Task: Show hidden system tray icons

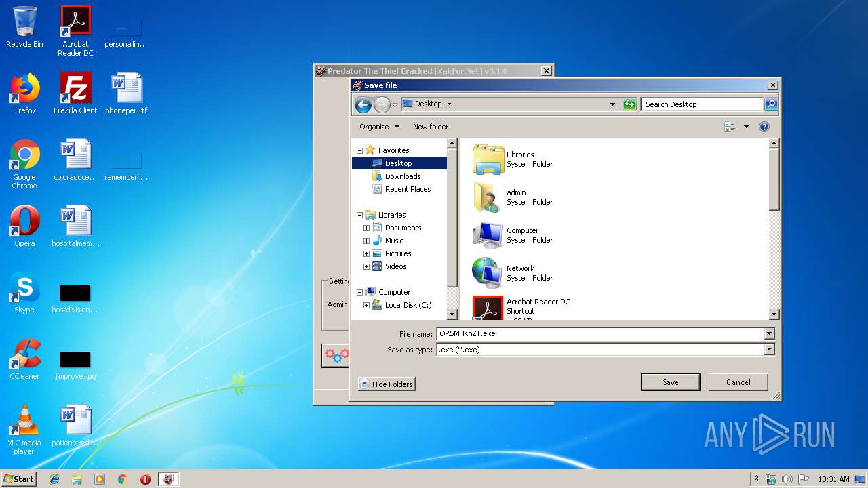Action: point(756,479)
